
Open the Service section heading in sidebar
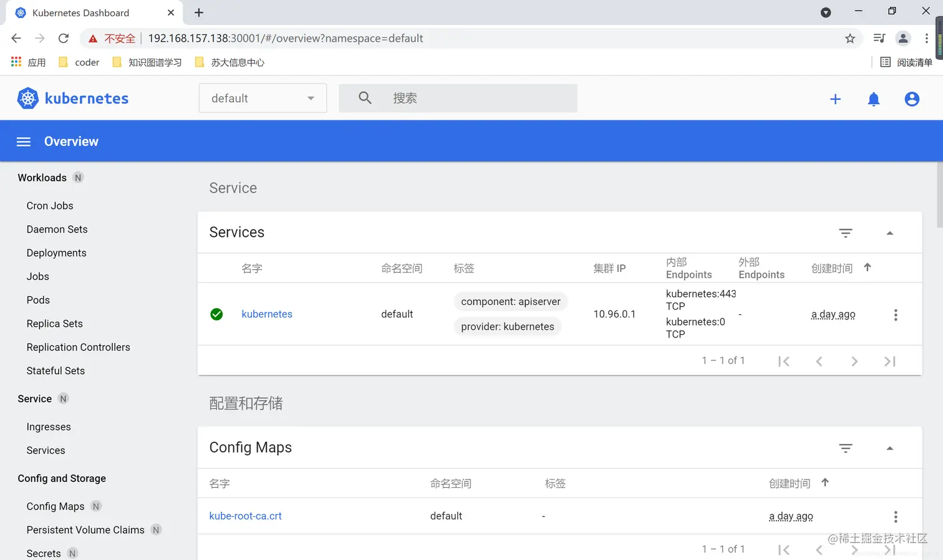(34, 399)
